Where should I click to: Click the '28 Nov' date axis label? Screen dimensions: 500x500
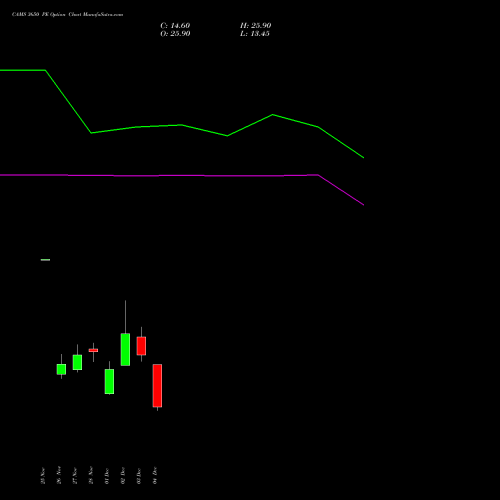[x=91, y=475]
